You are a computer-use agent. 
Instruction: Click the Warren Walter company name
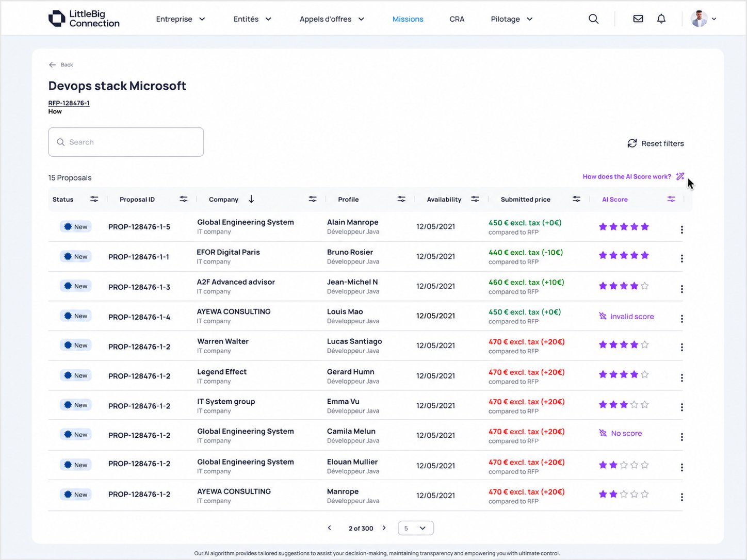tap(223, 341)
